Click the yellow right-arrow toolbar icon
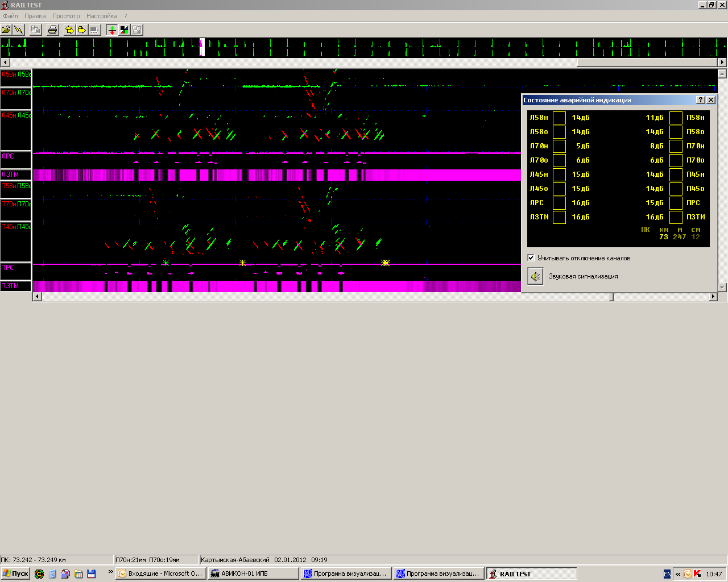728x582 pixels. pos(81,30)
